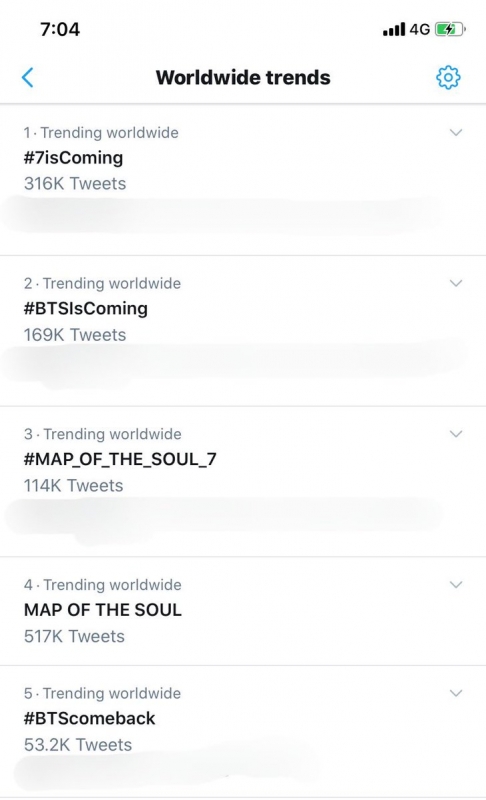Tap the cellular signal bars
Viewport: 486px width, 800px height.
(394, 30)
